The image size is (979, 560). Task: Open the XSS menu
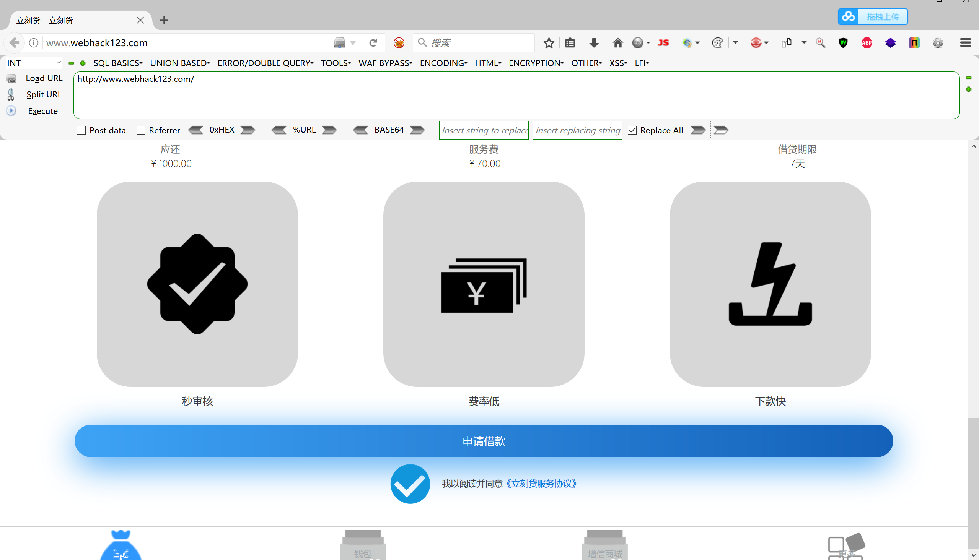617,63
